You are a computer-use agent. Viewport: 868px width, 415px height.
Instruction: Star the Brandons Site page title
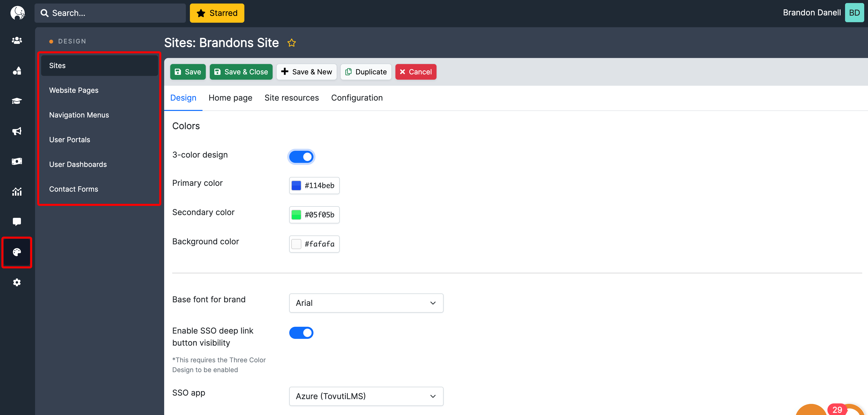[x=292, y=43]
